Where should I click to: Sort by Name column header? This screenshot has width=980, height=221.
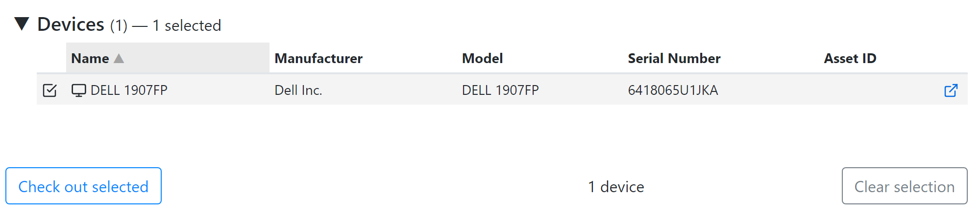point(90,59)
